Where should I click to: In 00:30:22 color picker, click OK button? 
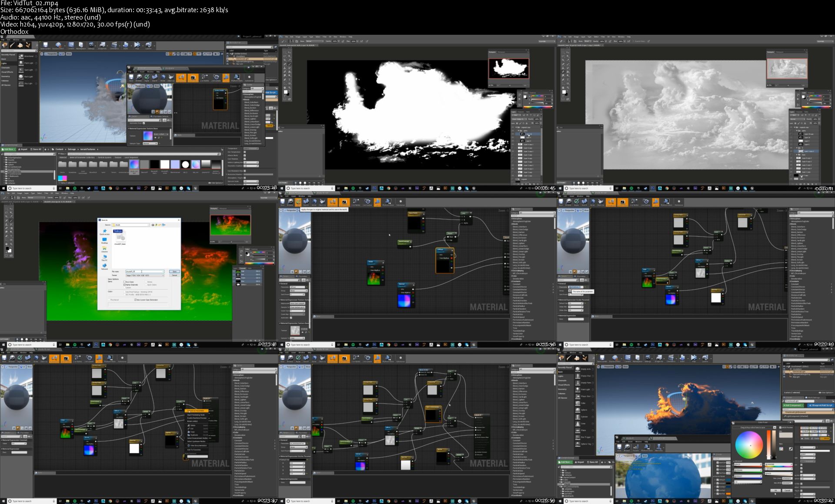775,490
